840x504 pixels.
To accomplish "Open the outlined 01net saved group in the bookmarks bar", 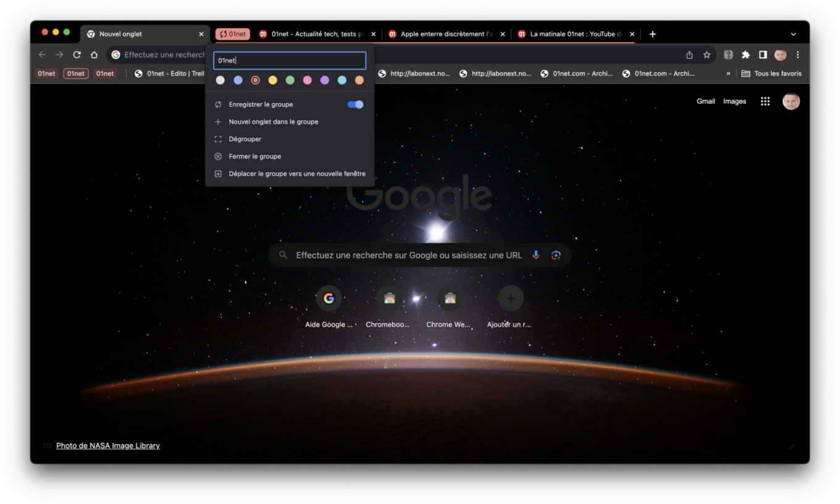I will click(76, 73).
